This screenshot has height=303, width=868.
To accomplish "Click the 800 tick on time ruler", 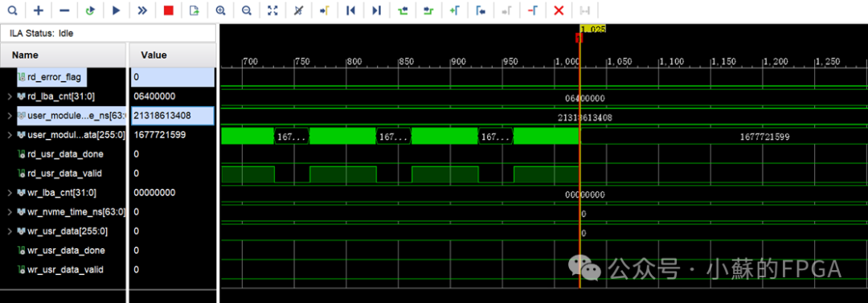I will tap(354, 62).
